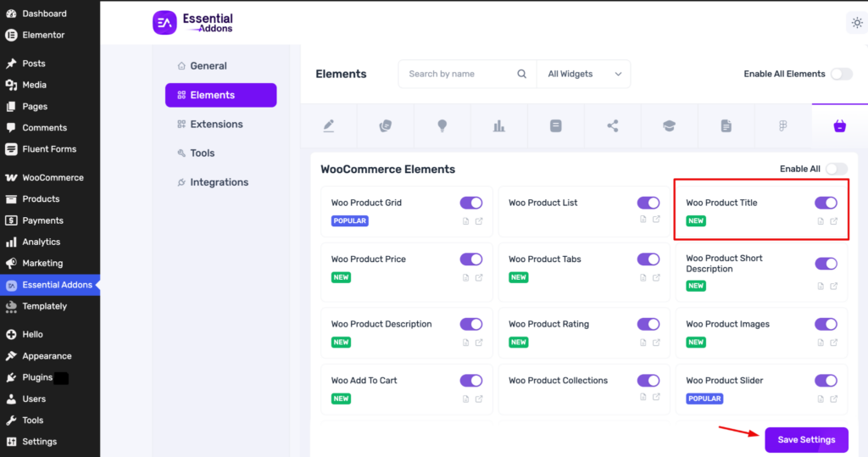Open Settings in WordPress admin menu
Viewport: 868px width, 457px height.
click(50, 442)
